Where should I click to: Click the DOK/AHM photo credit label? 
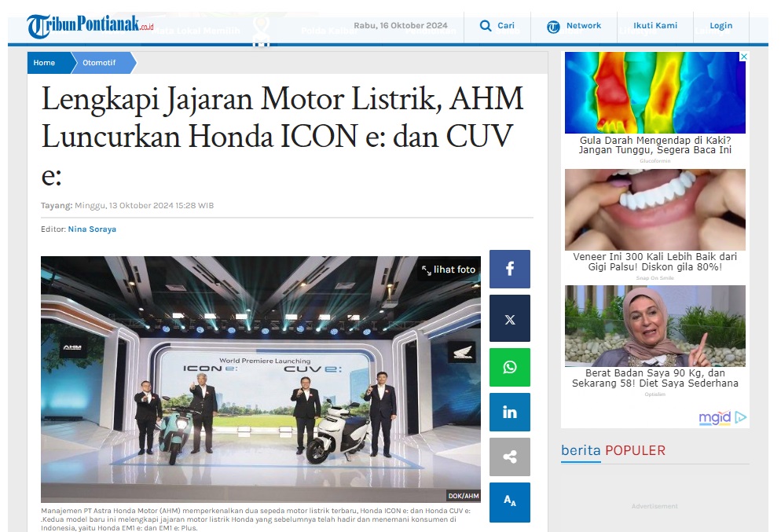(464, 496)
